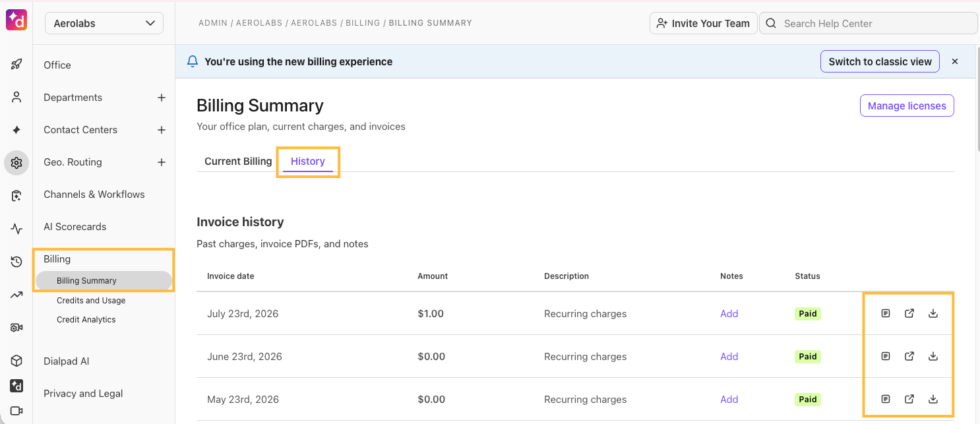Open Dialpad AI in the menu
Image resolution: width=980 pixels, height=424 pixels.
(x=67, y=361)
